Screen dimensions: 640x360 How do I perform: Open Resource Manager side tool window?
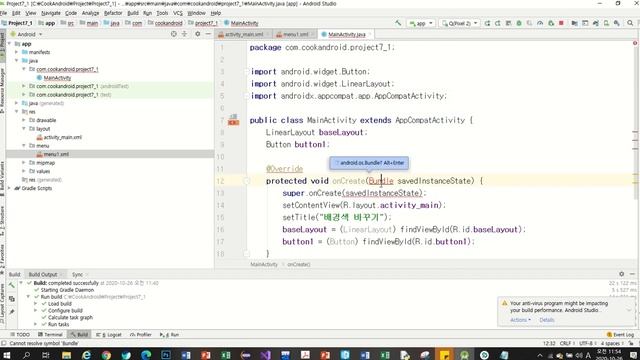tap(2, 90)
